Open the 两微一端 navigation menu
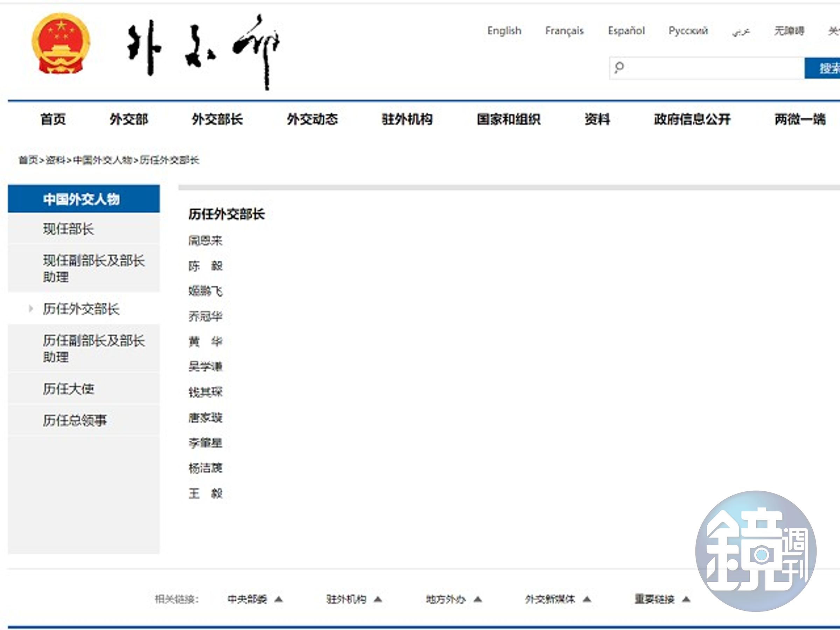 [x=800, y=119]
